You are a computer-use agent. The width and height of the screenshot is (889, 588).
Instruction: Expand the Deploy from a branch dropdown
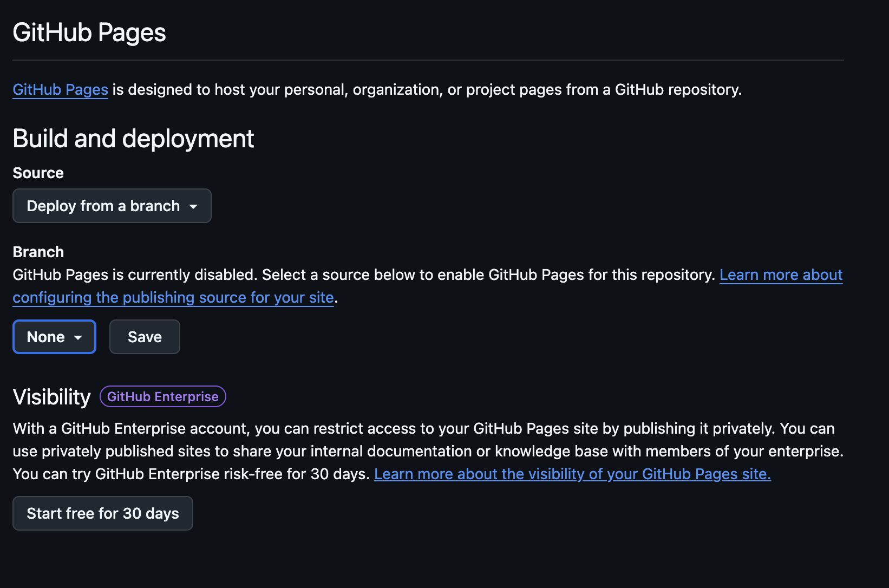[112, 206]
